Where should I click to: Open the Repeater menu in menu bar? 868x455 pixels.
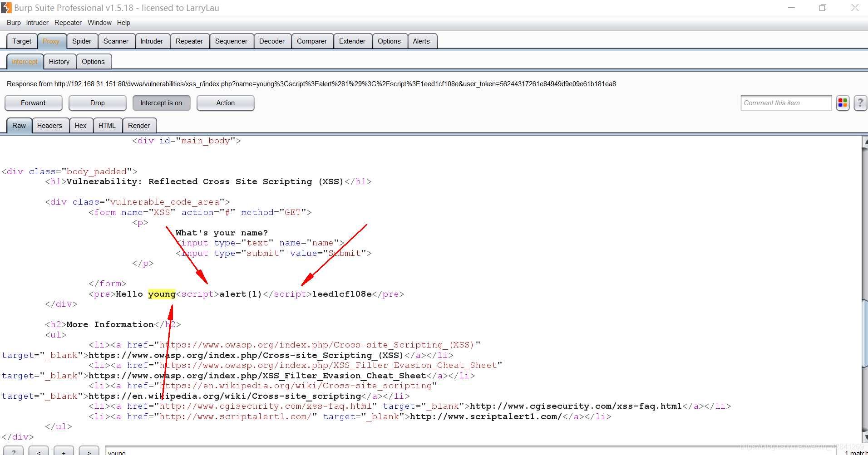click(68, 23)
